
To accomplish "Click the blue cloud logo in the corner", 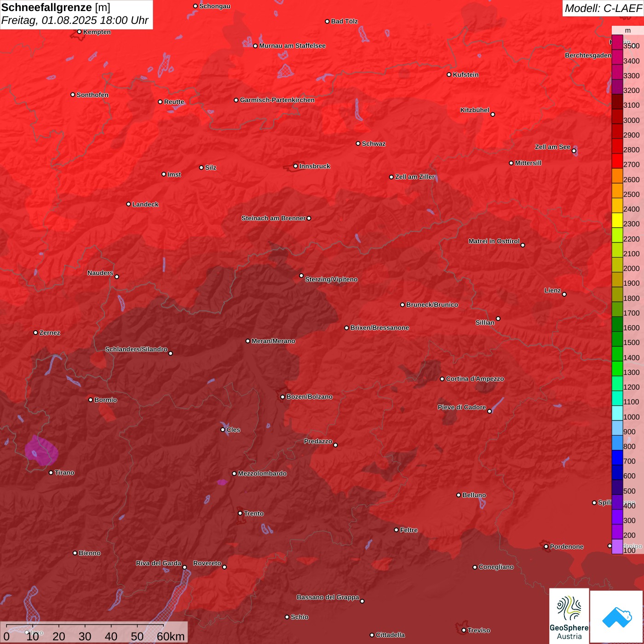I will [x=617, y=617].
